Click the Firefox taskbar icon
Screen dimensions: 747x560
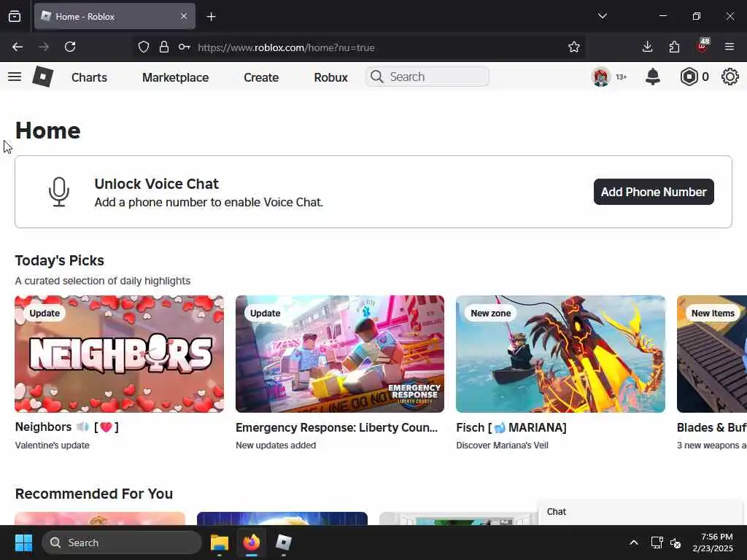(x=252, y=542)
